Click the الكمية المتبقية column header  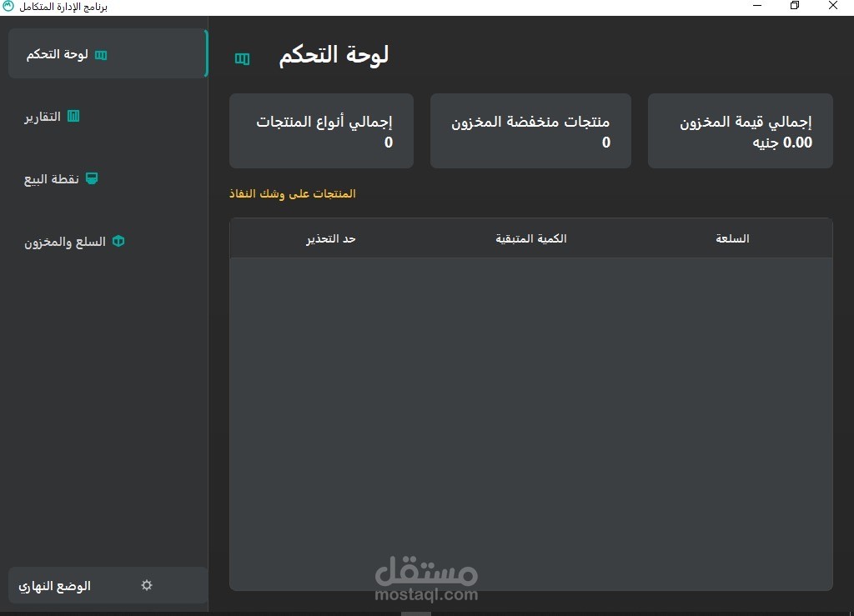[531, 238]
